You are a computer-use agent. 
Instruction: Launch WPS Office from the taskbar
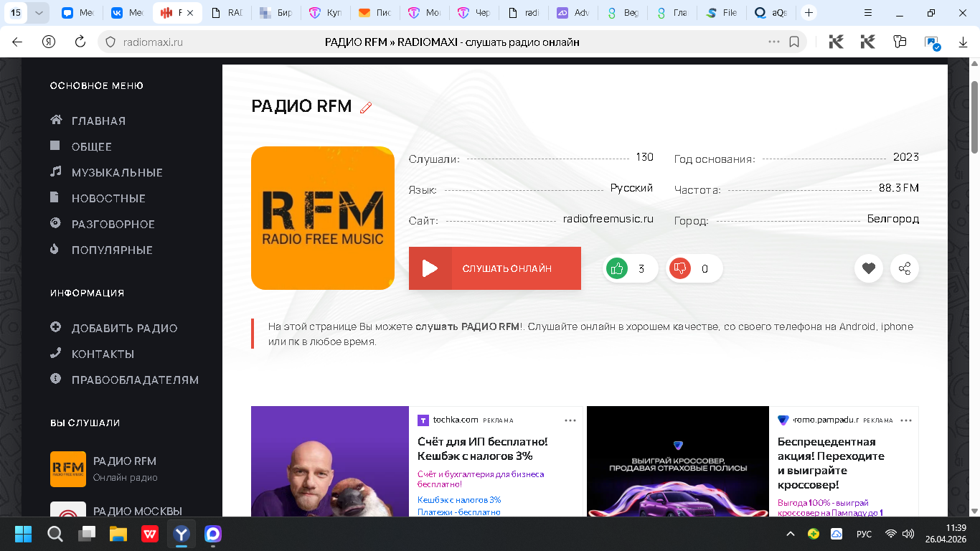[x=149, y=534]
